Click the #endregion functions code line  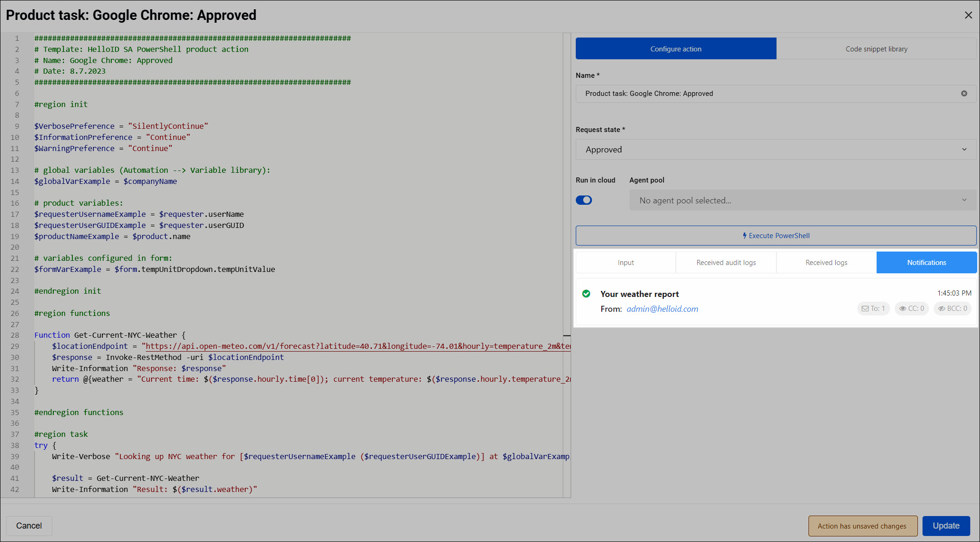79,412
